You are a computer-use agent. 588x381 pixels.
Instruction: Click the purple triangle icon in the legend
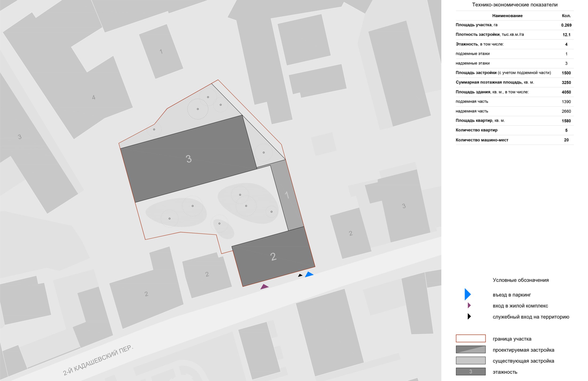[469, 306]
